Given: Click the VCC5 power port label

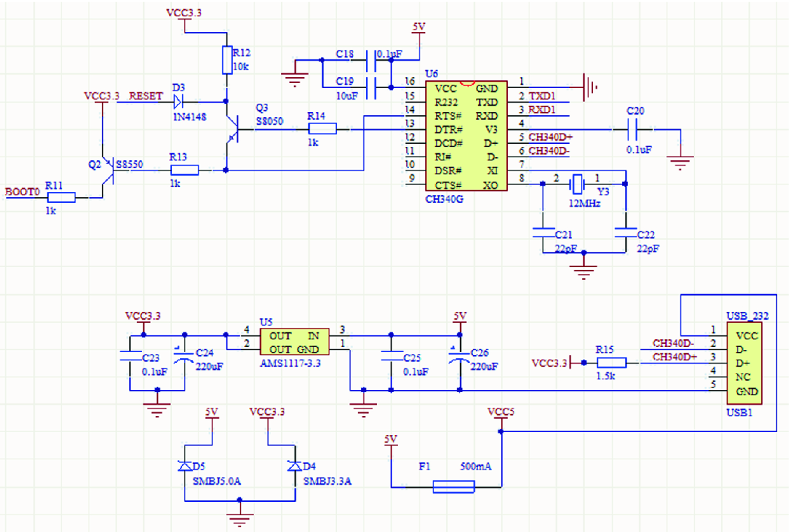Looking at the screenshot, I should pos(500,412).
